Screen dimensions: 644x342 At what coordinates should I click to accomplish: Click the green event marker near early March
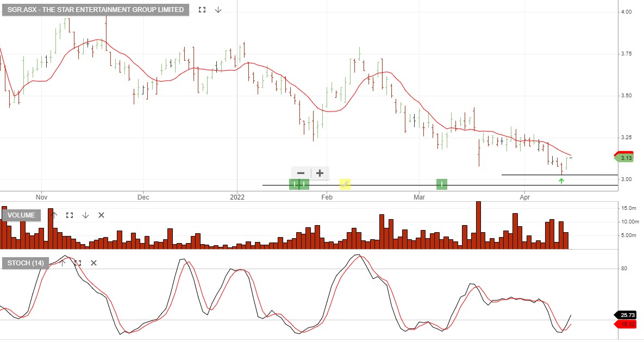click(x=441, y=185)
